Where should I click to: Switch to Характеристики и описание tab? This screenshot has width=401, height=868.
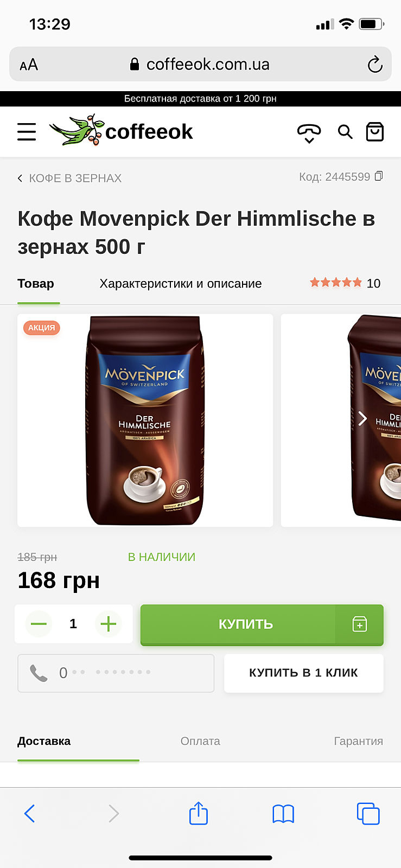tap(181, 284)
